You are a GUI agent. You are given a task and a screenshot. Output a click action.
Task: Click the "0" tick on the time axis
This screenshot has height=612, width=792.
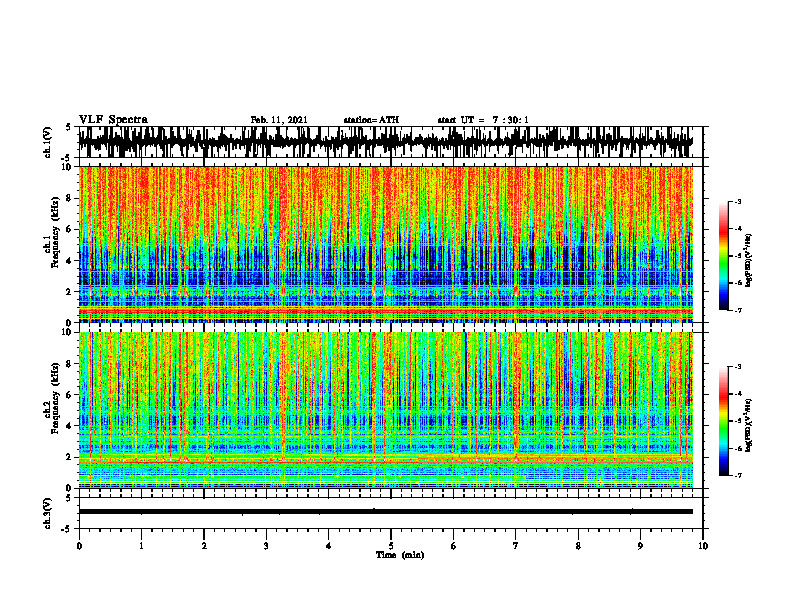tap(79, 546)
